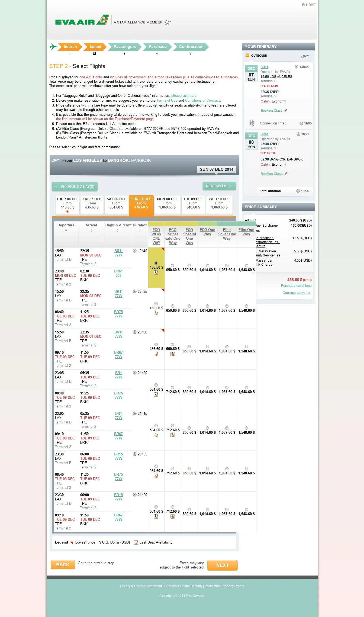Open Currency convertor link
Image resolution: width=364 pixels, height=617 pixels.
pos(296,293)
